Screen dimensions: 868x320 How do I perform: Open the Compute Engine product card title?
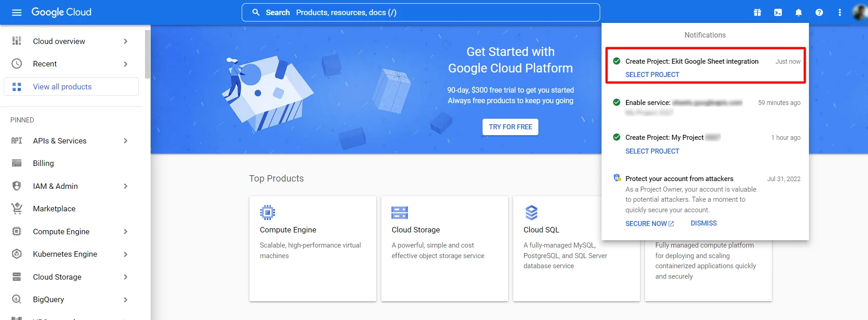coord(288,230)
